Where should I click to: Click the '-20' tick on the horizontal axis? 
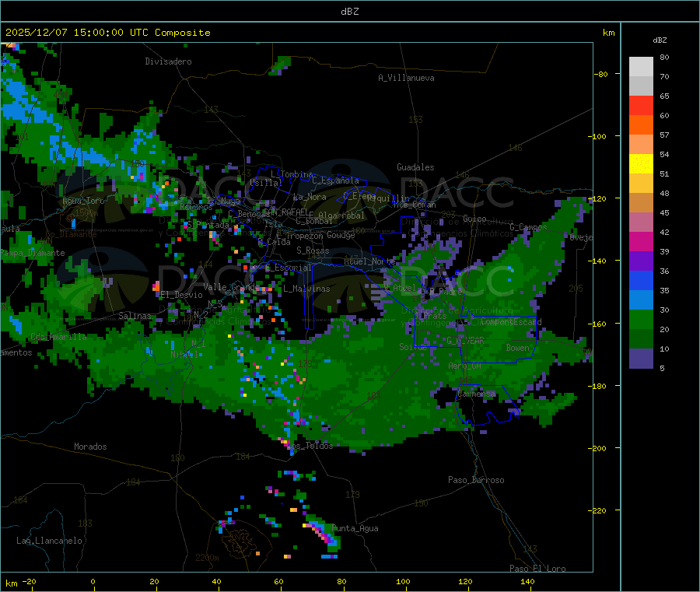[30, 582]
